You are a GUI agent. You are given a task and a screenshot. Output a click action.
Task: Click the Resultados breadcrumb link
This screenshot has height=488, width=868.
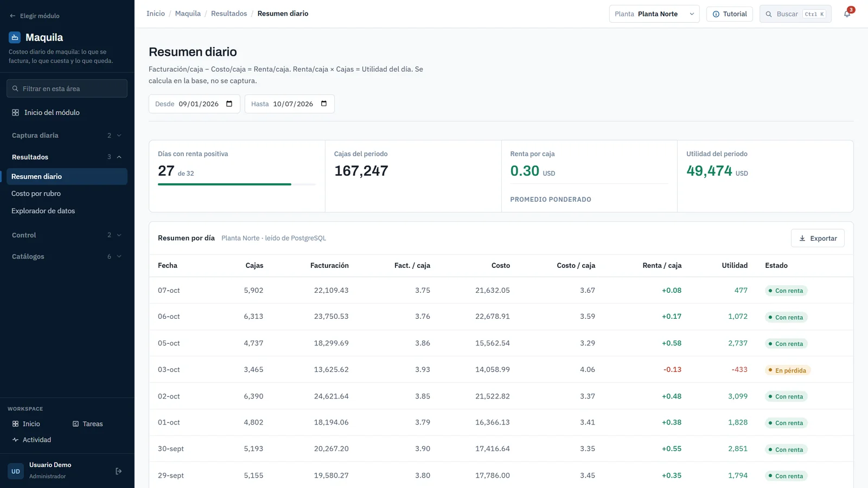click(229, 14)
